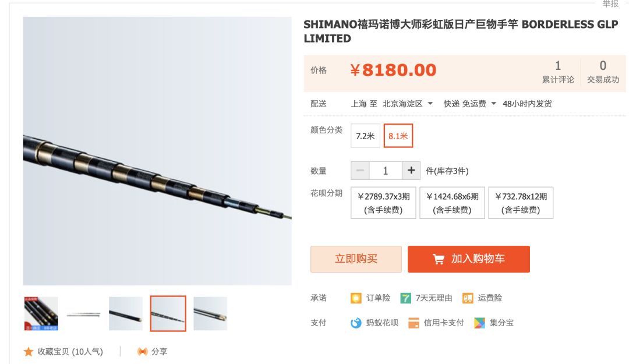Open the 累计评论 reviews count
This screenshot has width=629, height=364.
(x=558, y=72)
